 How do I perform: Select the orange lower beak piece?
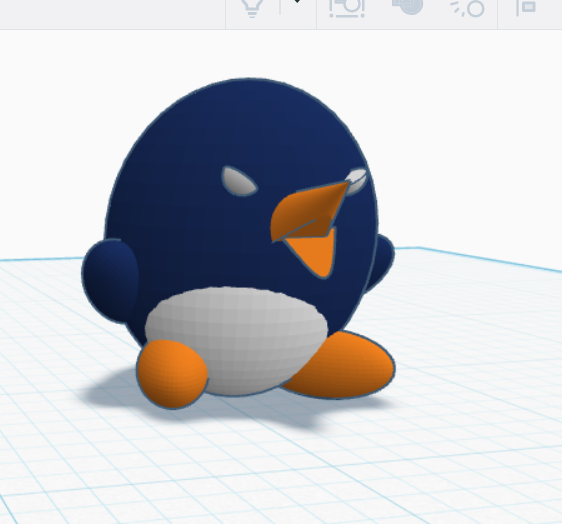click(317, 254)
